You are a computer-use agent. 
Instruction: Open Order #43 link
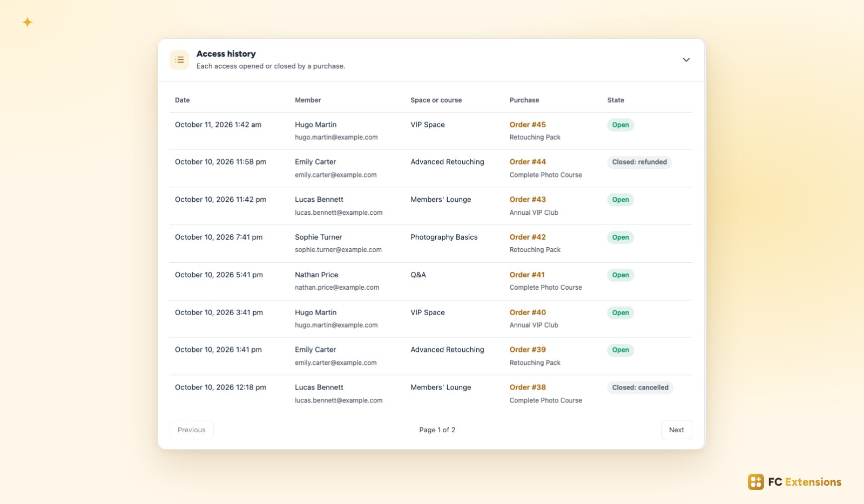coord(528,200)
